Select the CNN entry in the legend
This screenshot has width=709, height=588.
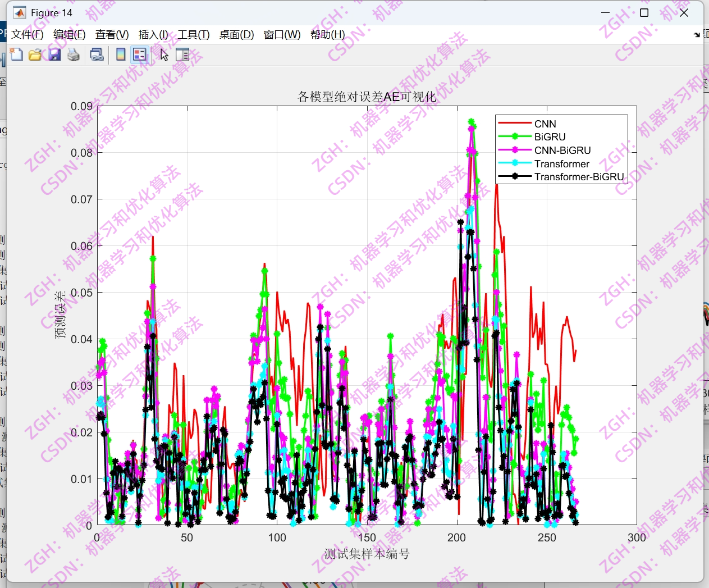coord(545,124)
